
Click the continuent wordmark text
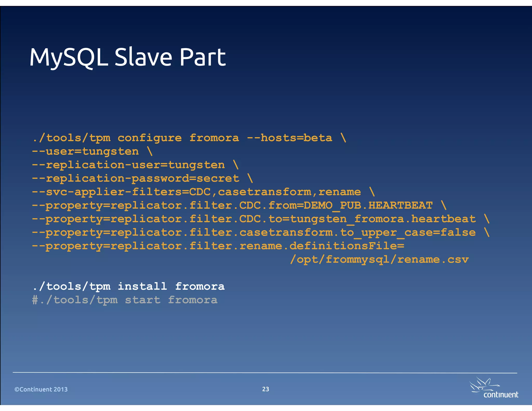(501, 395)
